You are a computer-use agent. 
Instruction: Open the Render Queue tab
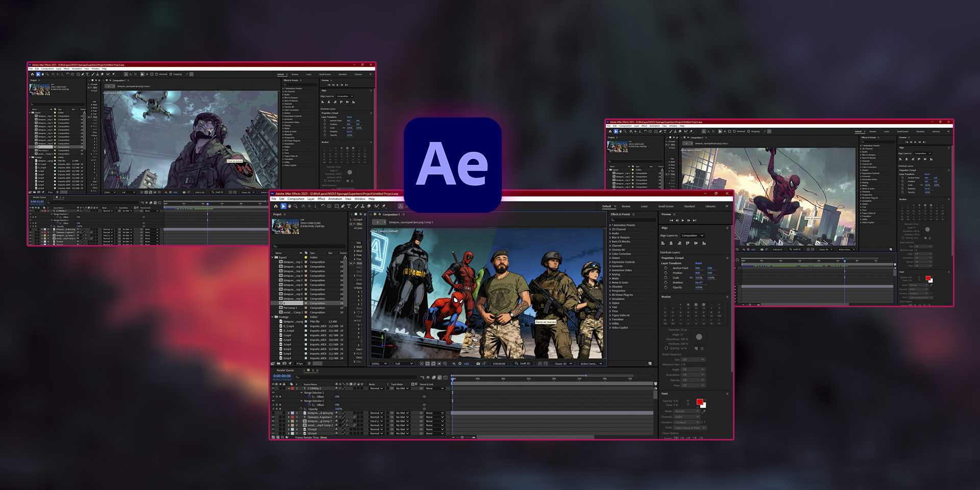tap(285, 370)
